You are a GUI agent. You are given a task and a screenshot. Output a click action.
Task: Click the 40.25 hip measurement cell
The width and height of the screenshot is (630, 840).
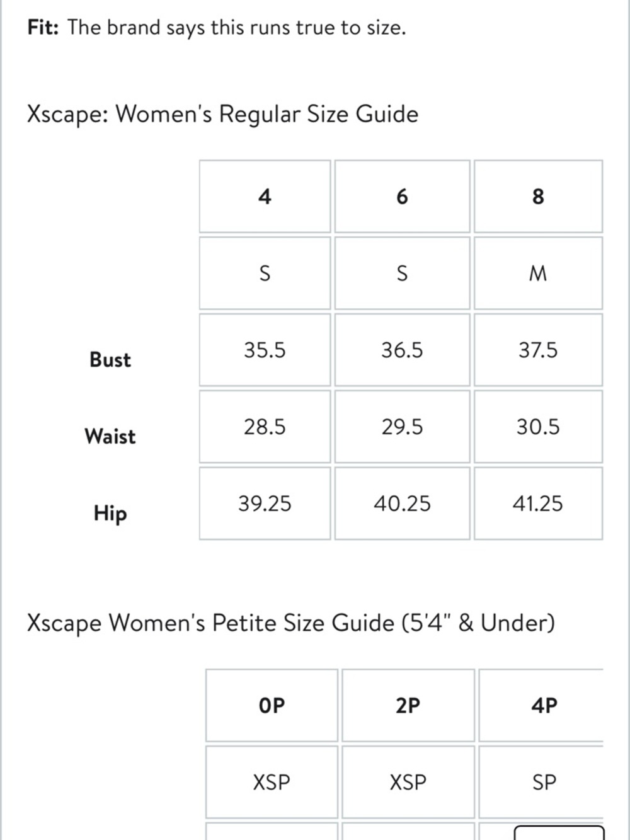coord(402,503)
